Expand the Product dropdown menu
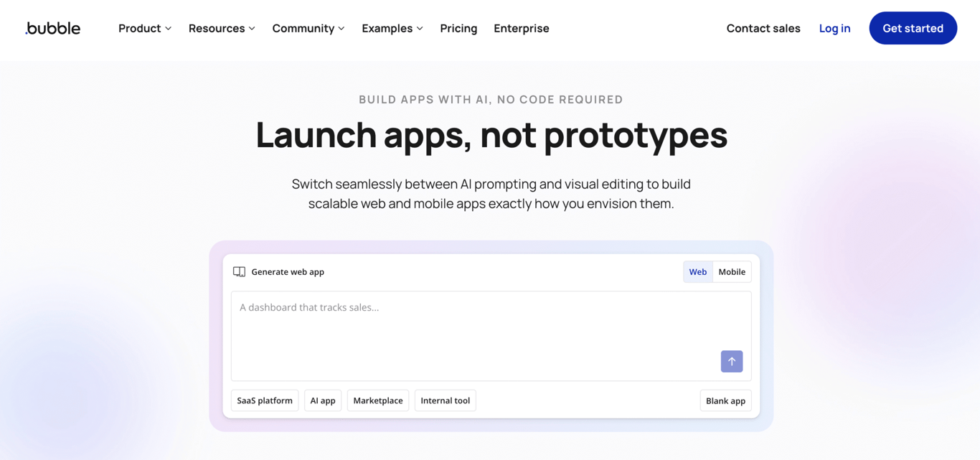The image size is (980, 460). coord(144,28)
